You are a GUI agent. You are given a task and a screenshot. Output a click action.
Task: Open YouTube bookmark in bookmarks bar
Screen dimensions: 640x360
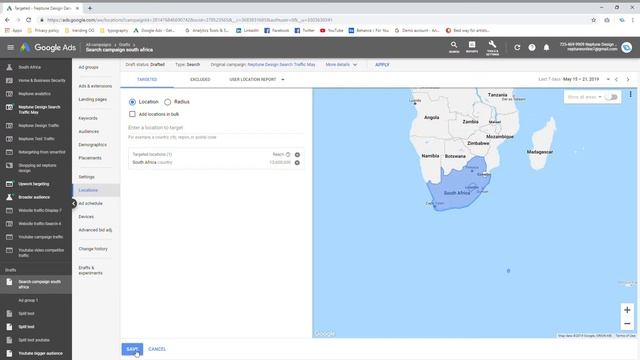point(331,30)
